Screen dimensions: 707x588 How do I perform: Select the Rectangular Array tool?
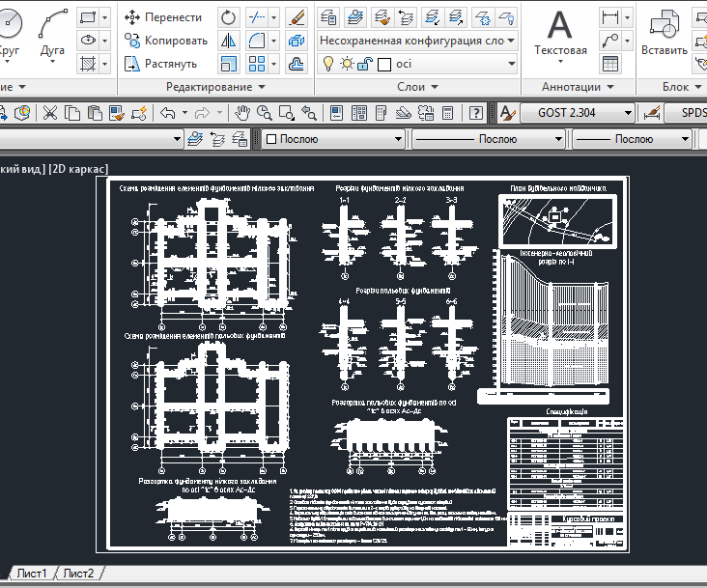pos(257,64)
